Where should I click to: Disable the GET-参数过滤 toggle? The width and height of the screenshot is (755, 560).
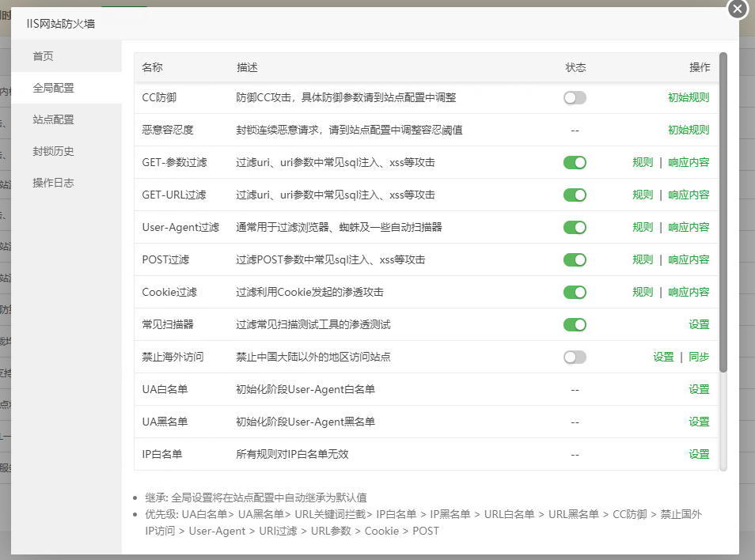(575, 162)
